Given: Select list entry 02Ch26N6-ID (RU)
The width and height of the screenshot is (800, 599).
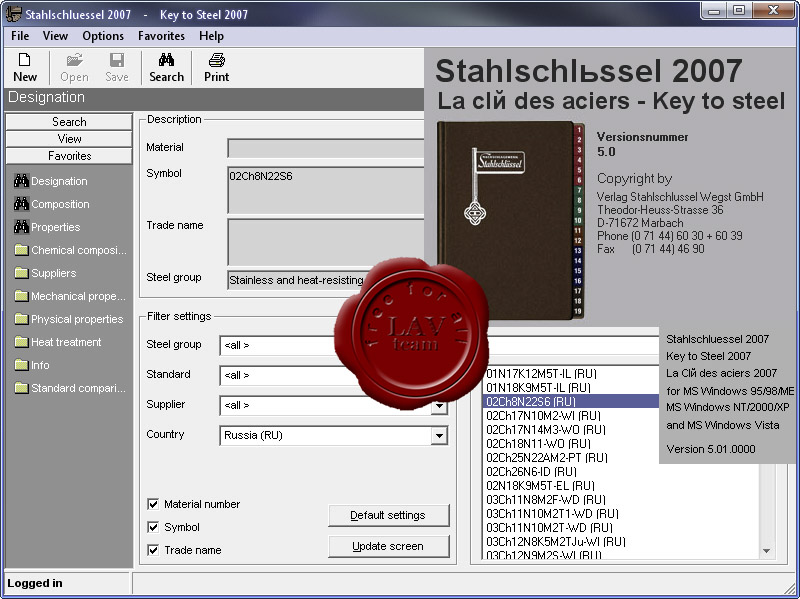Looking at the screenshot, I should 531,472.
